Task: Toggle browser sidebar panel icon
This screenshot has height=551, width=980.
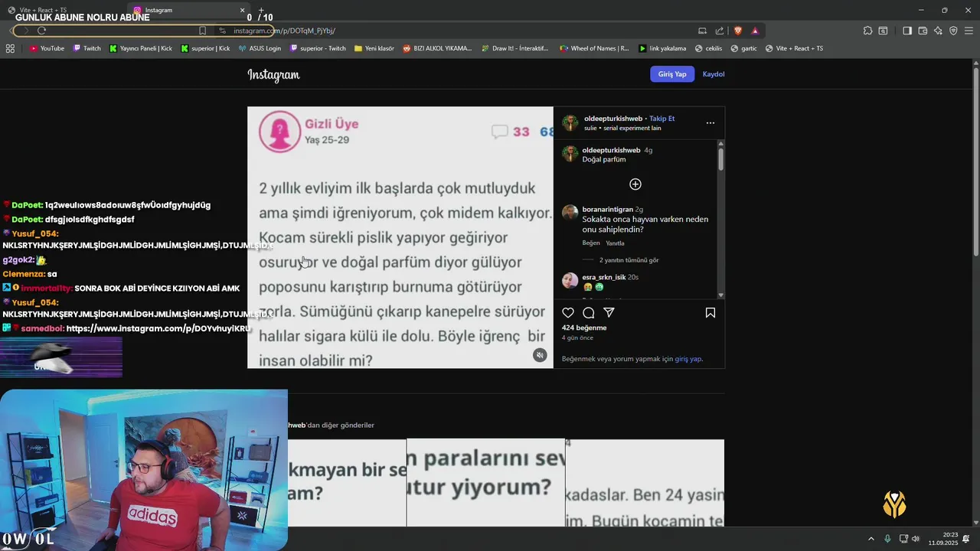Action: click(907, 31)
